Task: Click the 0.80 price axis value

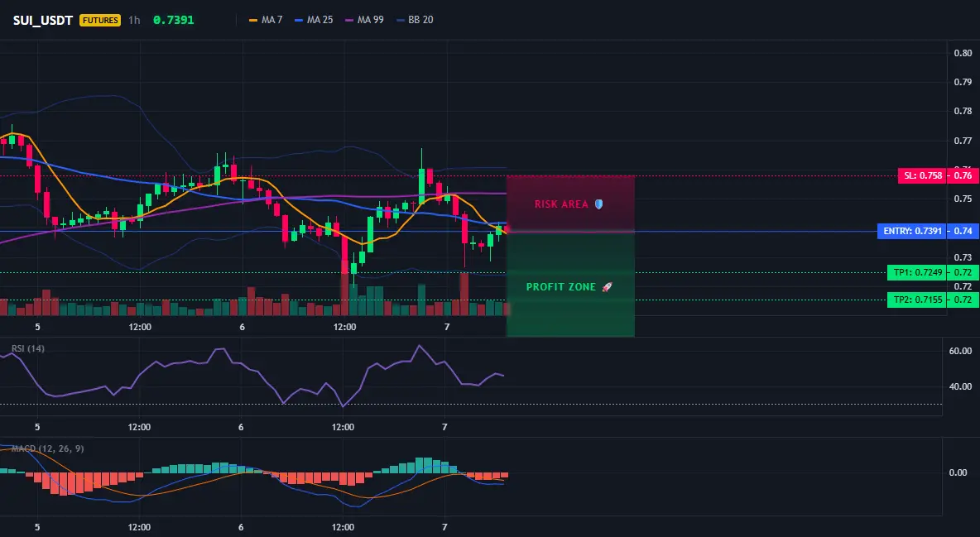Action: point(963,53)
